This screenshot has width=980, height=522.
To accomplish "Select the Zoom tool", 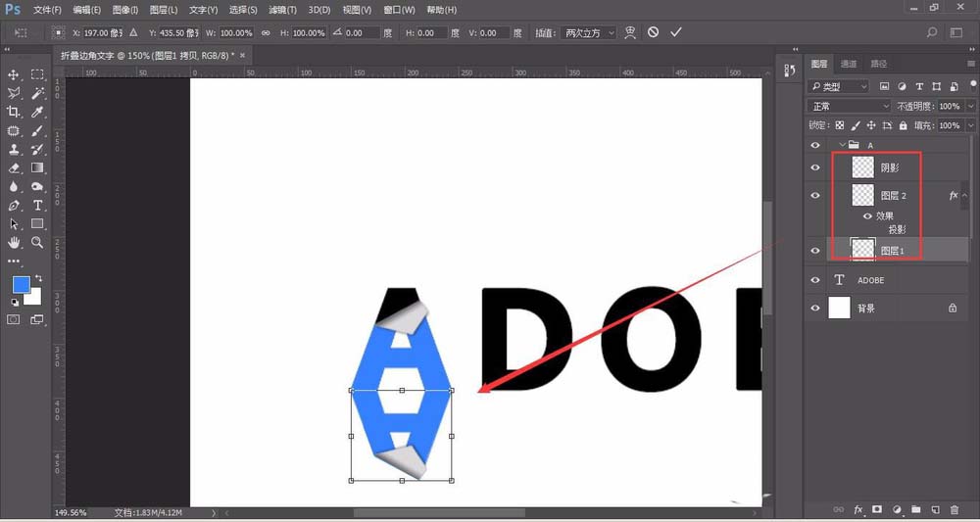I will (37, 242).
